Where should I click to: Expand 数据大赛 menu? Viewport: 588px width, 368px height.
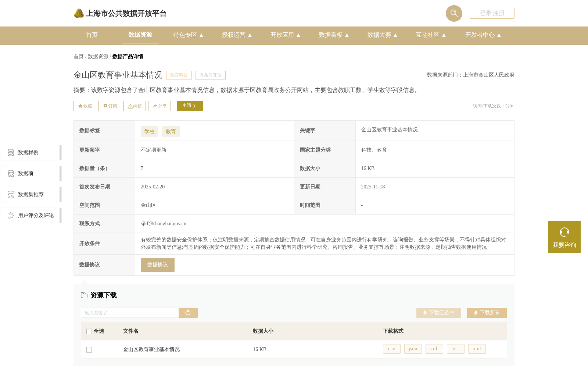click(x=382, y=35)
